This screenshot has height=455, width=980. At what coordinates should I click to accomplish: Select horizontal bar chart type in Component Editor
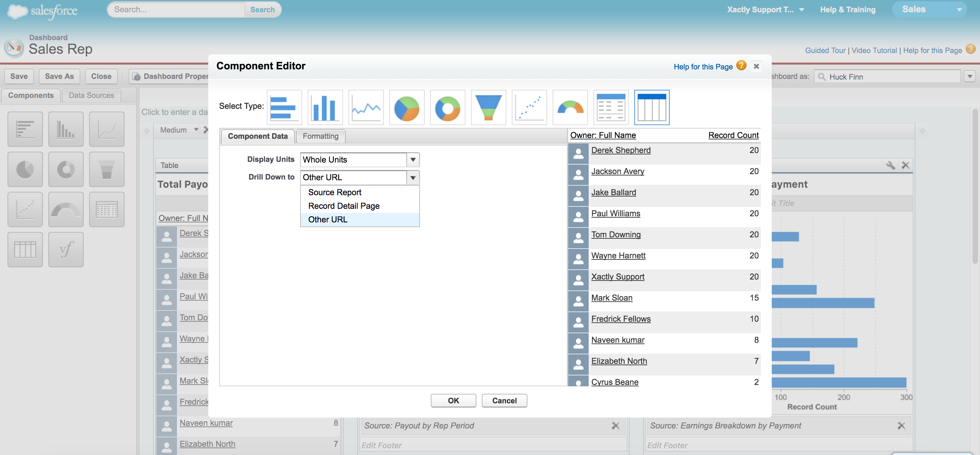coord(284,107)
